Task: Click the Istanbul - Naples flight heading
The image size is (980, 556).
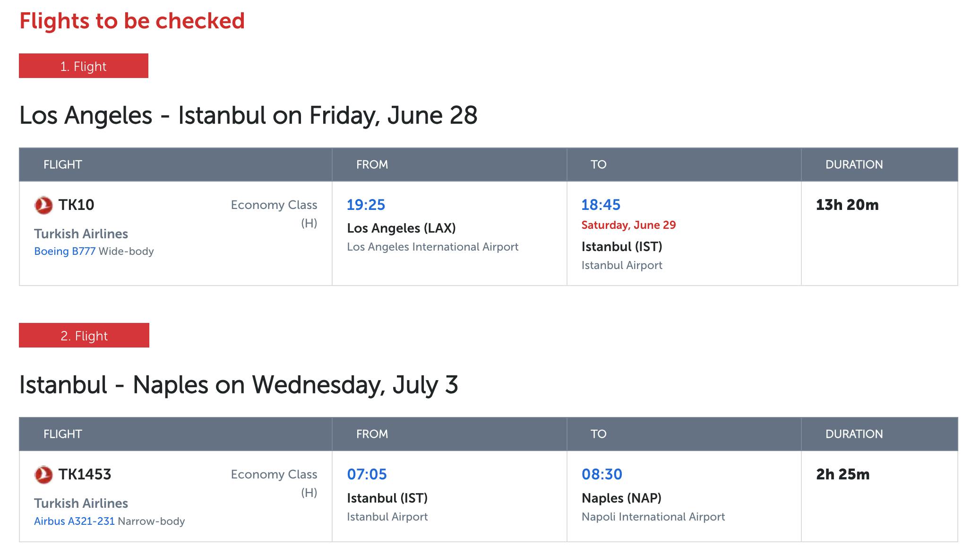Action: [239, 385]
